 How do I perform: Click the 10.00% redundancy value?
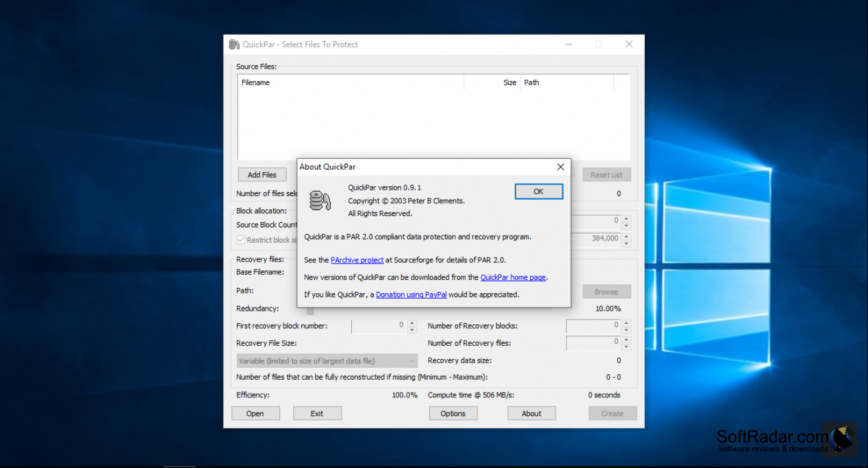coord(608,309)
